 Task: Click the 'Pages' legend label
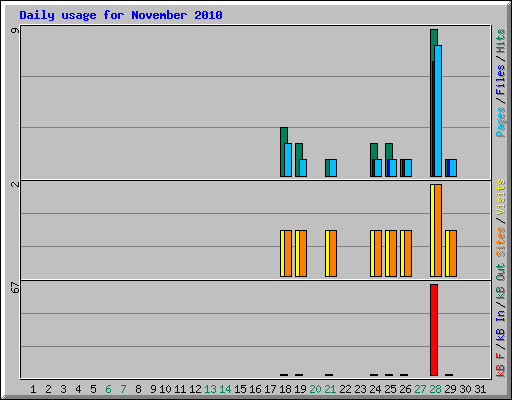coord(501,122)
